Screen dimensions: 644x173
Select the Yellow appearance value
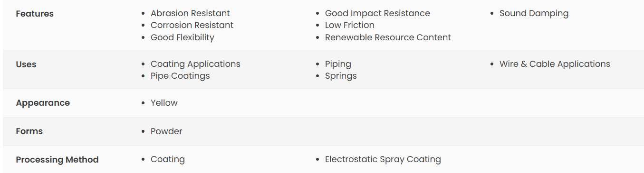(x=164, y=103)
